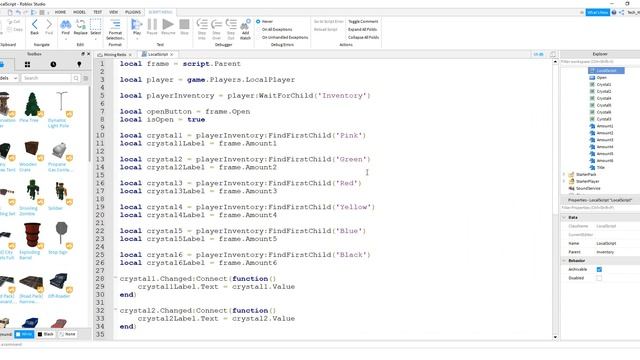Open the VIEW ribbon tab
This screenshot has height=360, width=640.
[x=113, y=12]
